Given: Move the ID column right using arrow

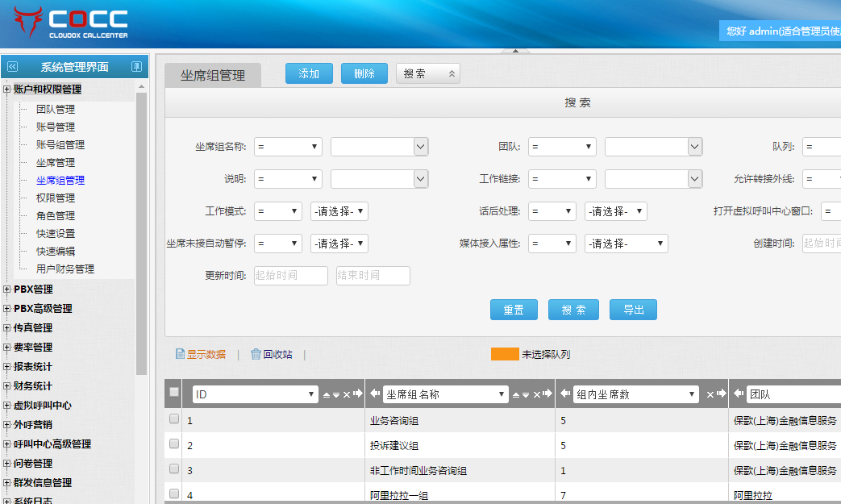Looking at the screenshot, I should tap(357, 394).
